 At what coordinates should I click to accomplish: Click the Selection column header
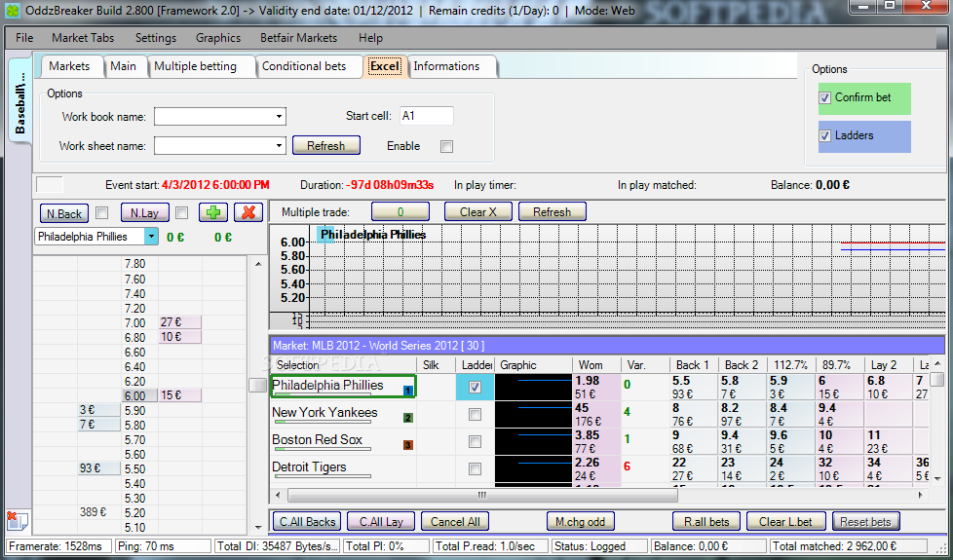tap(343, 365)
